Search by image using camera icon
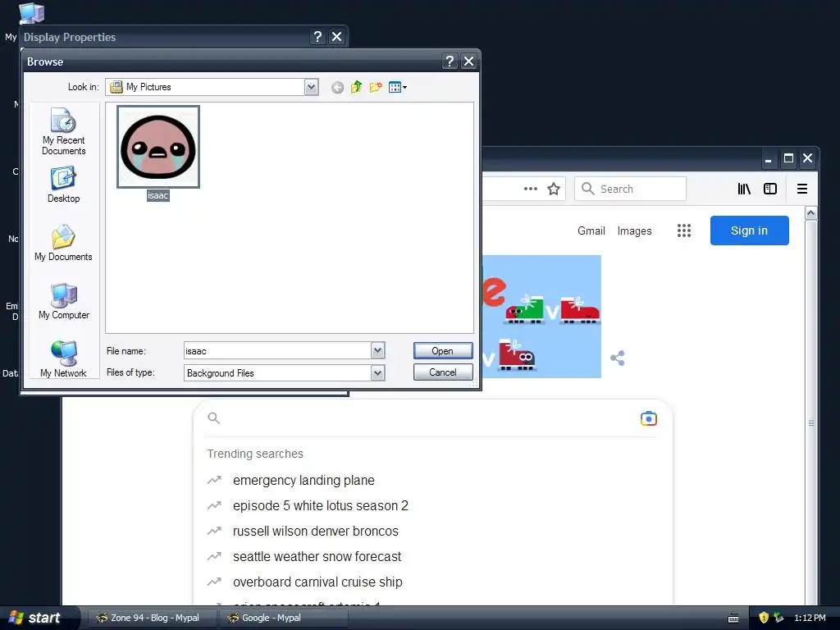 tap(649, 418)
